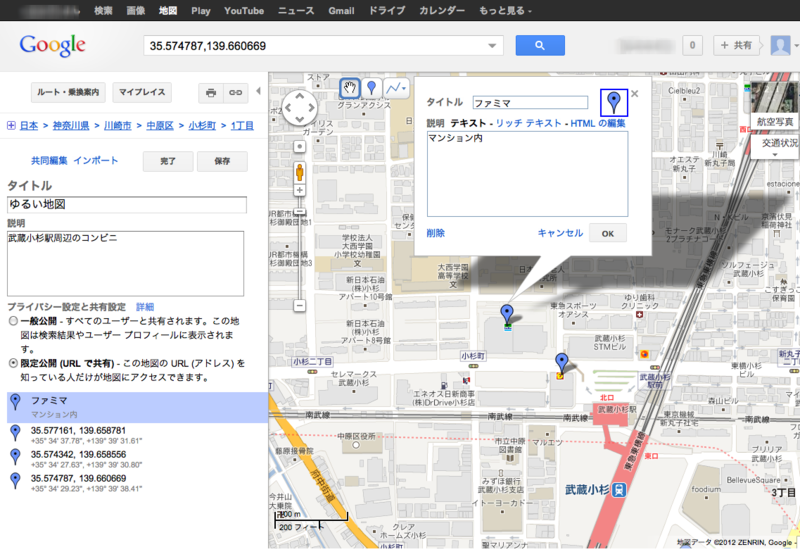The image size is (800, 559).
Task: Expand the もっと見る menu
Action: (x=505, y=11)
